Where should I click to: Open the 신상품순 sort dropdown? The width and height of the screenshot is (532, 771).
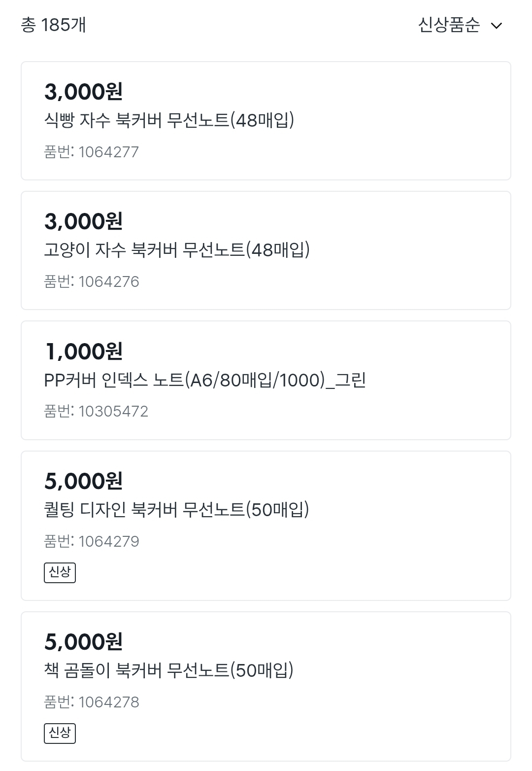(449, 25)
